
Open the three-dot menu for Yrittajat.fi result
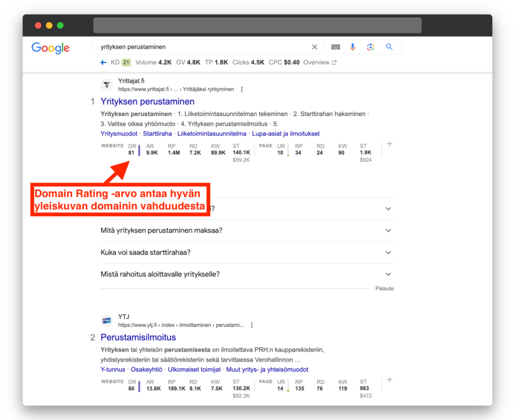pos(242,90)
